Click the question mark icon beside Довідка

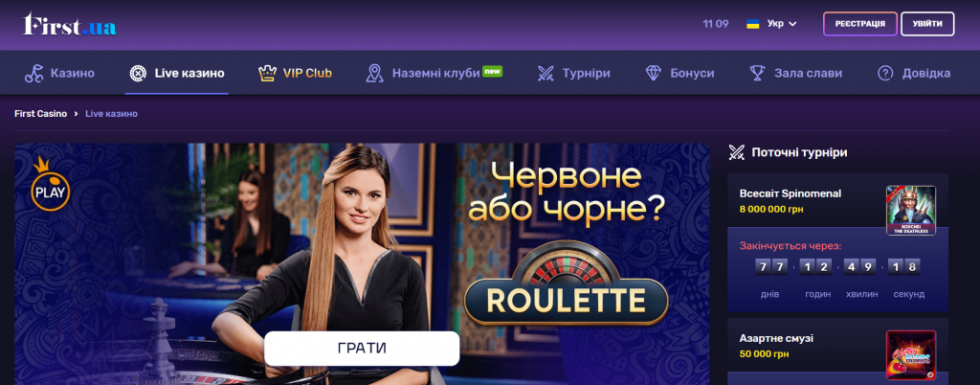pyautogui.click(x=885, y=73)
